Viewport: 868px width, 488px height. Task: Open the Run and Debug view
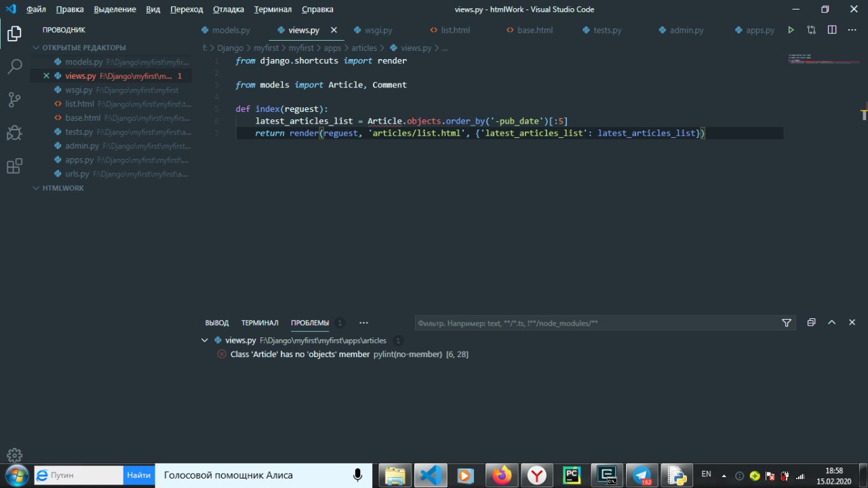[x=14, y=133]
